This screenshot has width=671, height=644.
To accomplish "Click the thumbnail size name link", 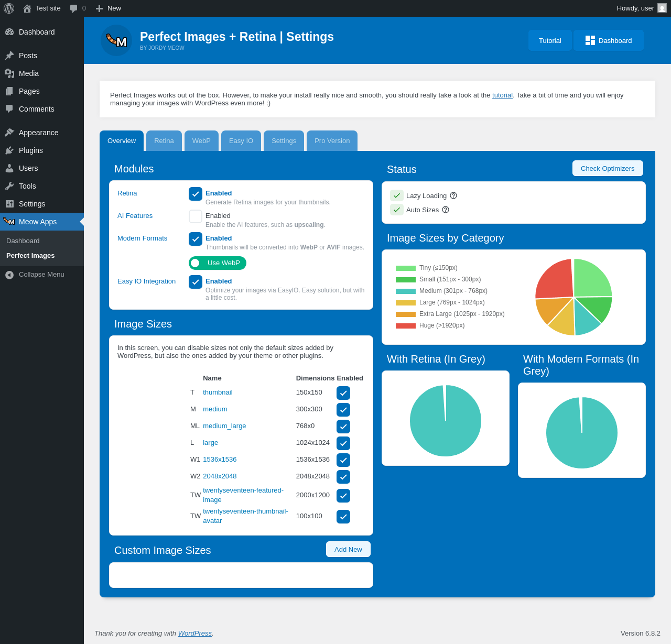I will (218, 392).
